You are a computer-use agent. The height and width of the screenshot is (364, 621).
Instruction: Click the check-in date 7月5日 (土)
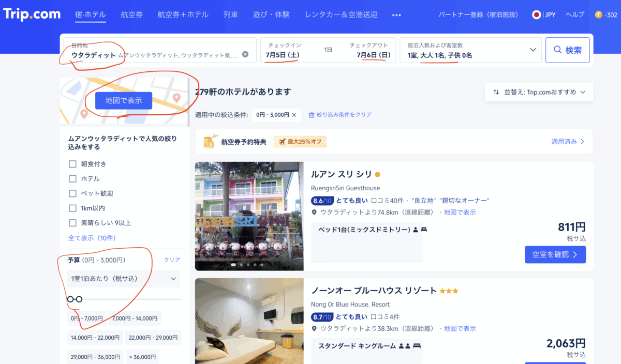[x=283, y=55]
